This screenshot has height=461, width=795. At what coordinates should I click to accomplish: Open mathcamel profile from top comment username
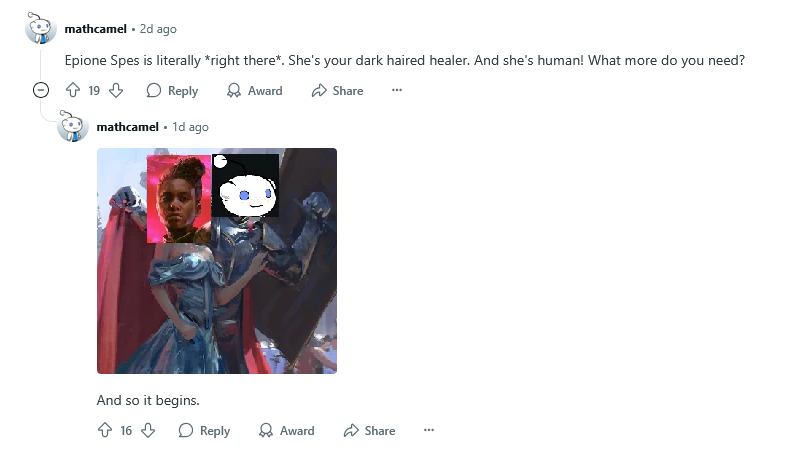pyautogui.click(x=96, y=29)
